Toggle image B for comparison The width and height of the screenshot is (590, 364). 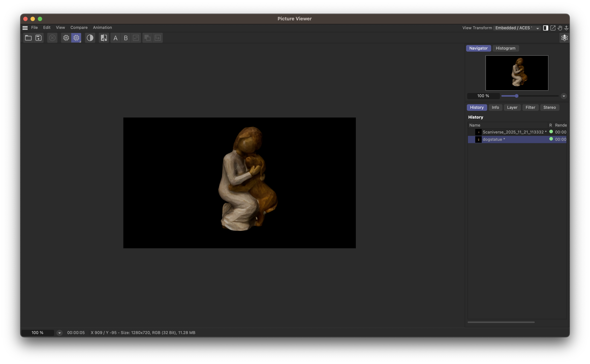click(x=125, y=38)
